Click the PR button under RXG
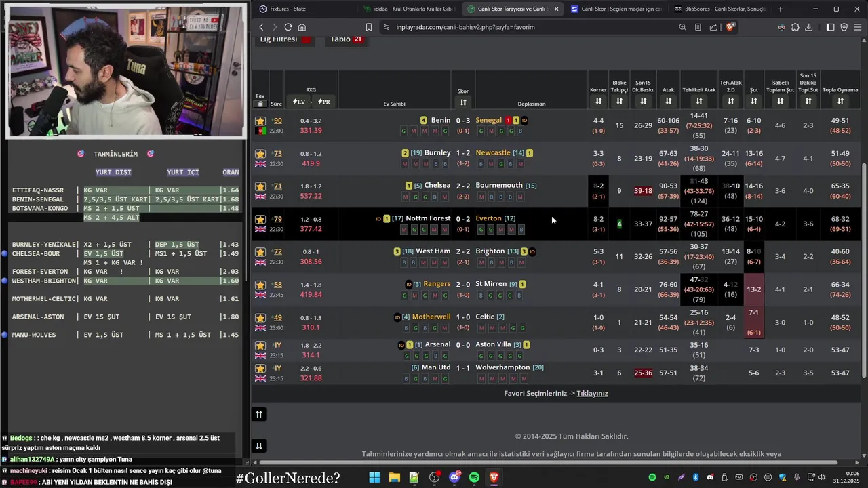Image resolution: width=868 pixels, height=488 pixels. pos(324,102)
